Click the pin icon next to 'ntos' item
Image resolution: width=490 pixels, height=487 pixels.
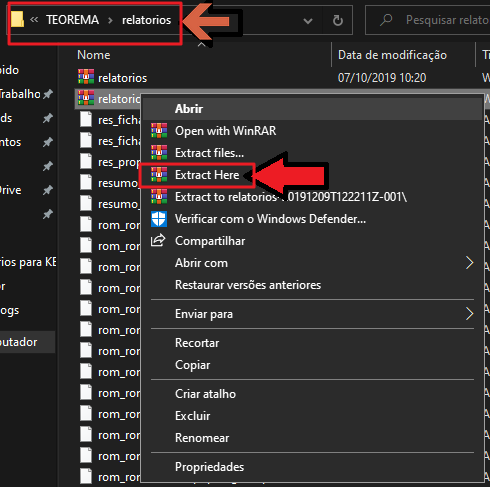click(48, 142)
